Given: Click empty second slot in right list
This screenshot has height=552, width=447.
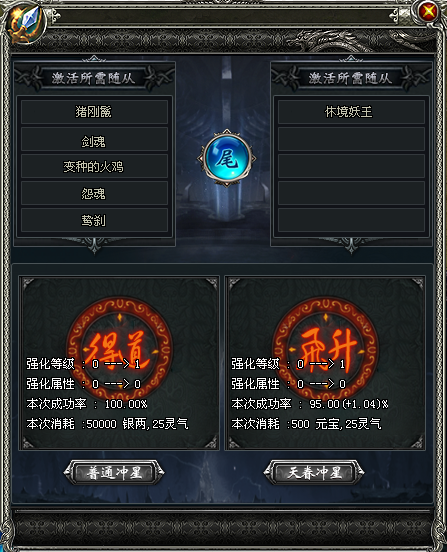Looking at the screenshot, I should [x=351, y=139].
